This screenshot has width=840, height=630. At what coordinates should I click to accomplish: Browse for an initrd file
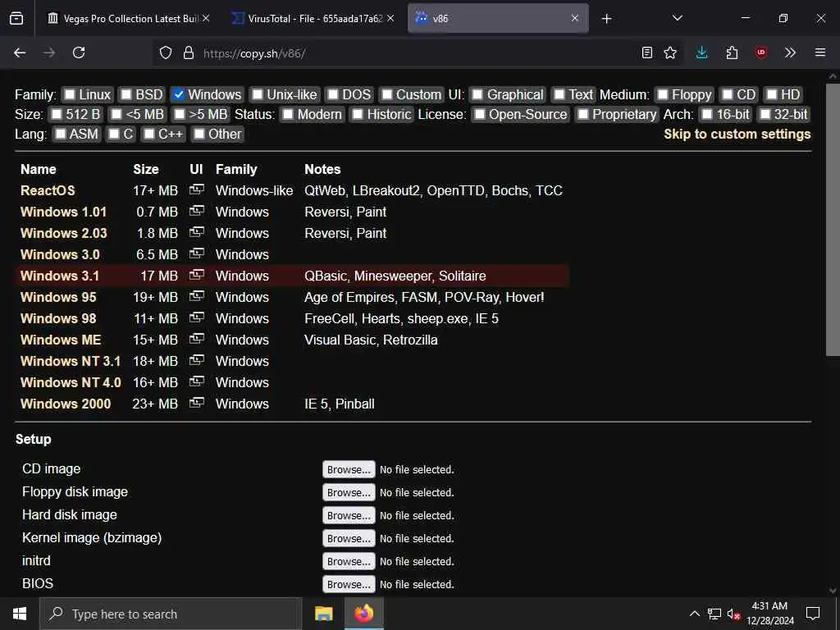click(x=349, y=561)
